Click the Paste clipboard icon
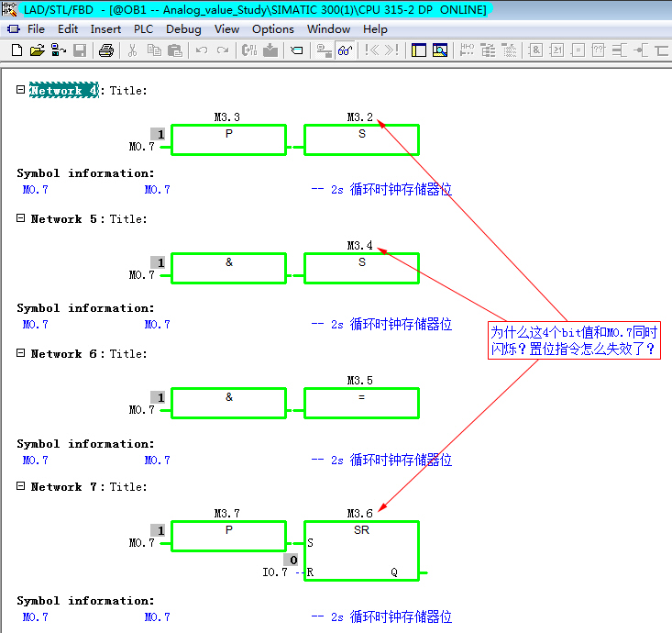The image size is (672, 633). point(175,50)
